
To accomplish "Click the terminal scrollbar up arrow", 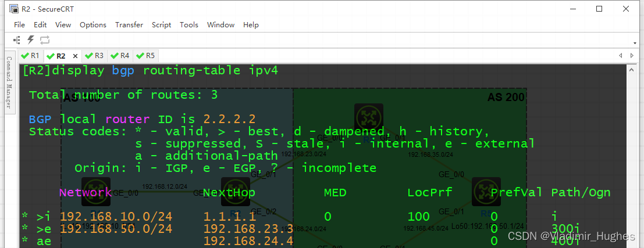I will (633, 70).
